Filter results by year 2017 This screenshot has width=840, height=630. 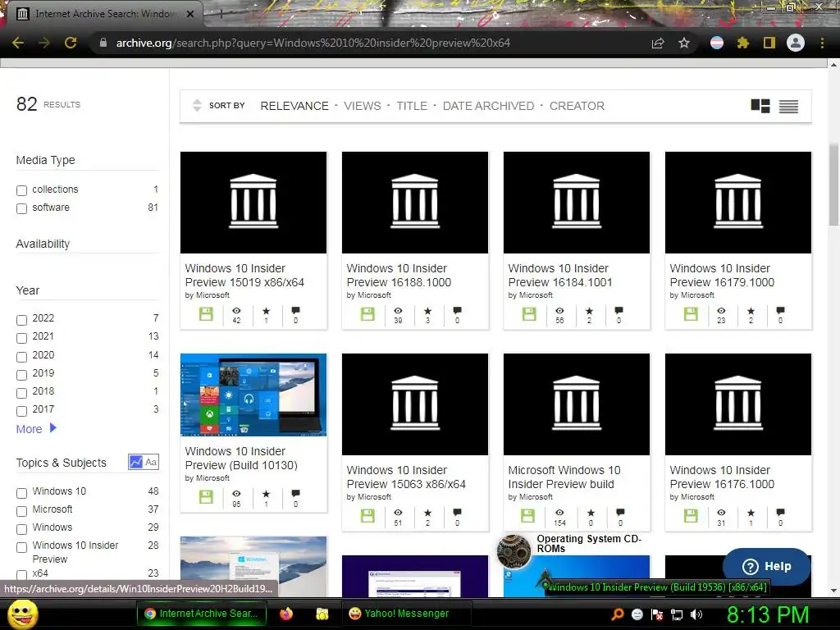click(x=21, y=411)
